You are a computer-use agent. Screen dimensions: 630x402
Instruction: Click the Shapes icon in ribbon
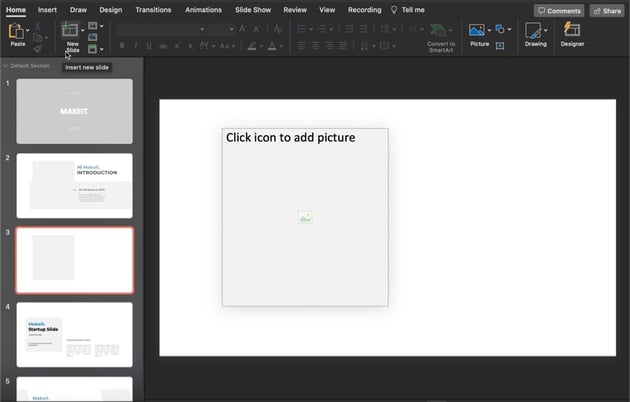tap(500, 30)
